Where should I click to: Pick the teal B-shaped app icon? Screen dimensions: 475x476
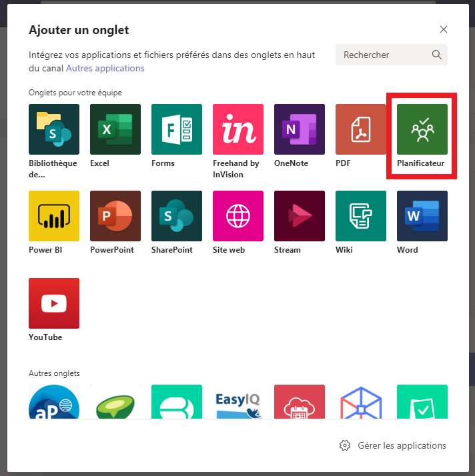[x=177, y=401]
